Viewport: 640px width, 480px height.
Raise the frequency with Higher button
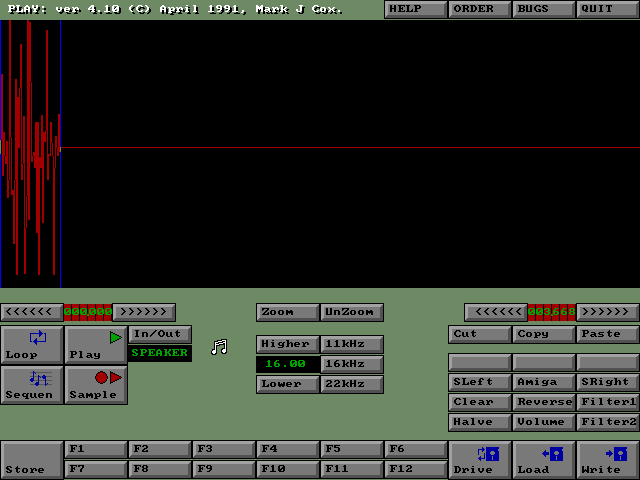tap(287, 344)
